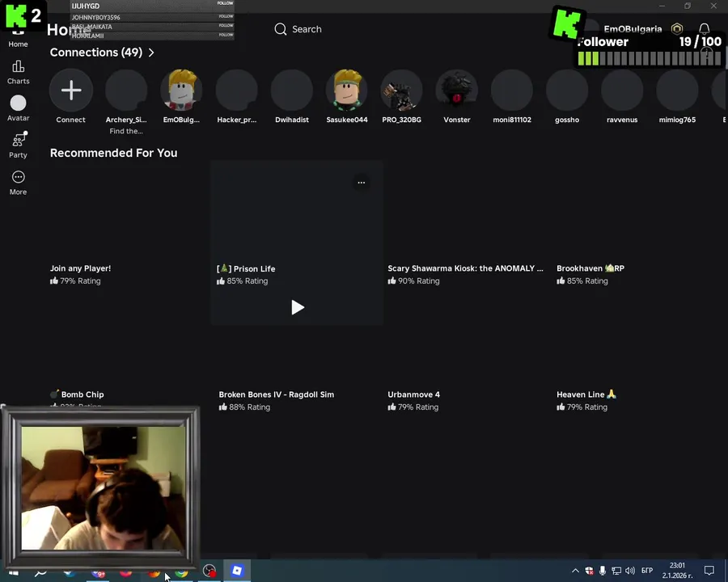This screenshot has height=582, width=728.
Task: Open the Join any Player! game
Action: (x=80, y=268)
